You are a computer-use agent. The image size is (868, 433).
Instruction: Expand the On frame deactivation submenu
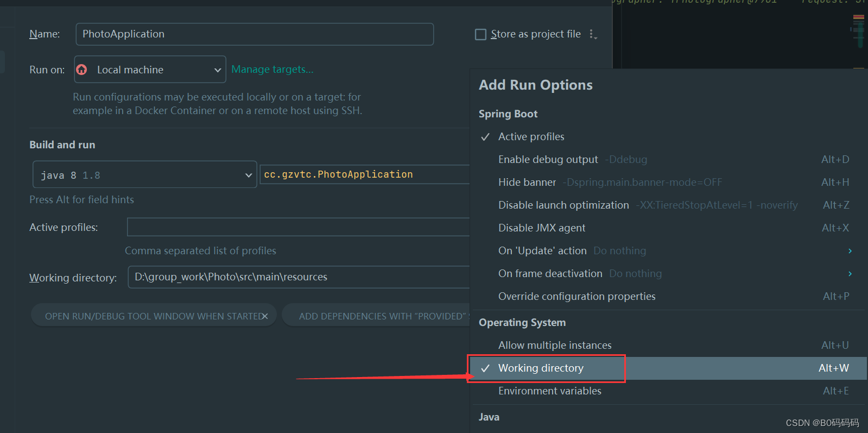pyautogui.click(x=850, y=274)
